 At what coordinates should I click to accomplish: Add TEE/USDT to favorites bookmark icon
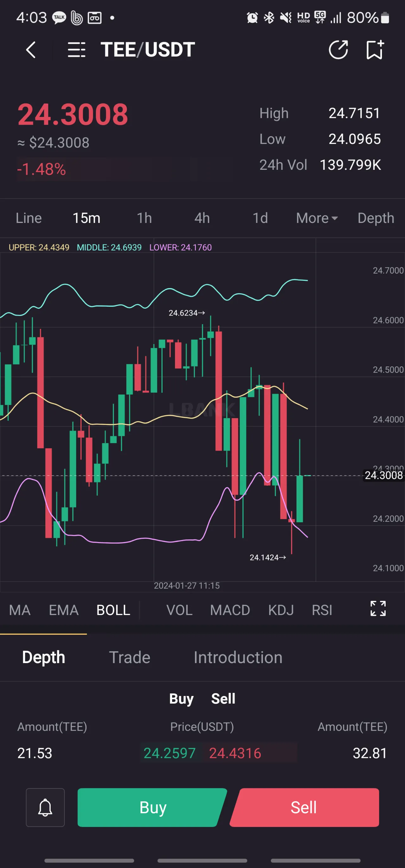[x=375, y=50]
